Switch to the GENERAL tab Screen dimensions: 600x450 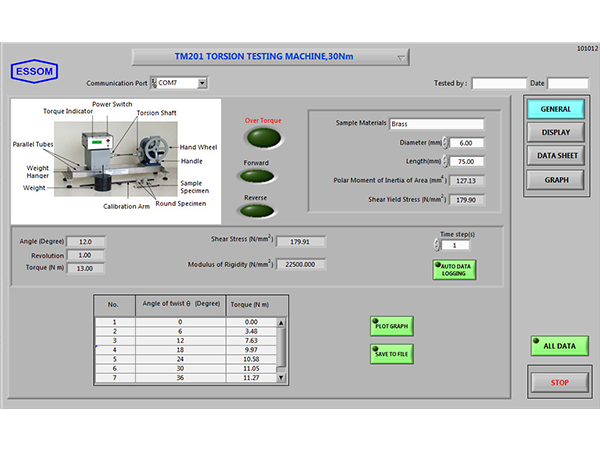coord(555,109)
